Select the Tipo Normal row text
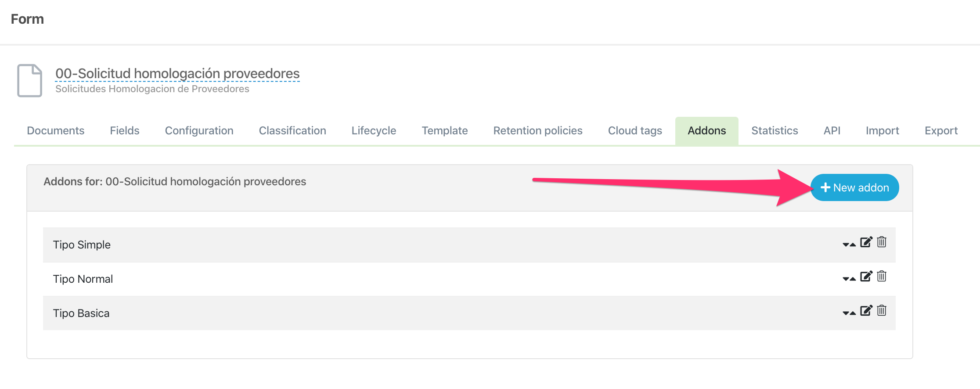980x389 pixels. pos(83,279)
